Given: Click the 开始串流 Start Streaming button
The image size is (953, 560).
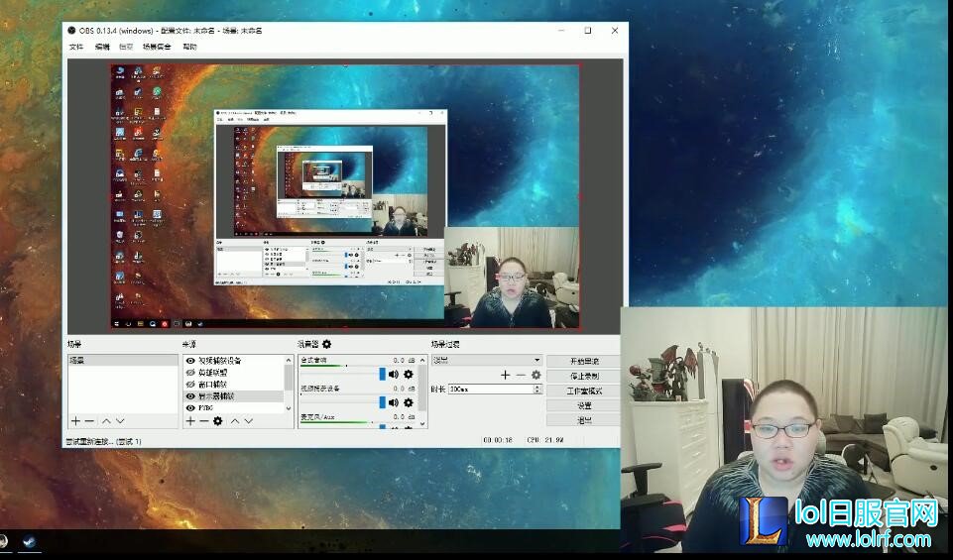Looking at the screenshot, I should (x=584, y=361).
